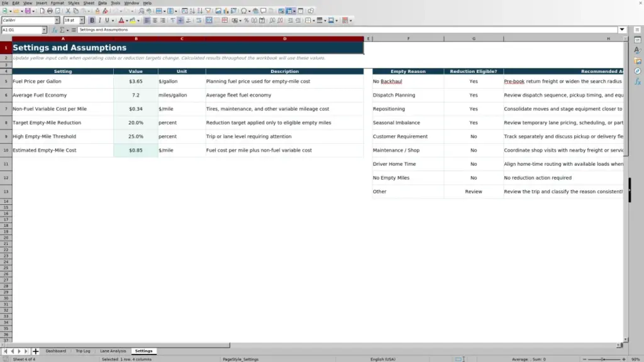Sort ascending using toolbar icon
The image size is (644, 362).
point(192,11)
